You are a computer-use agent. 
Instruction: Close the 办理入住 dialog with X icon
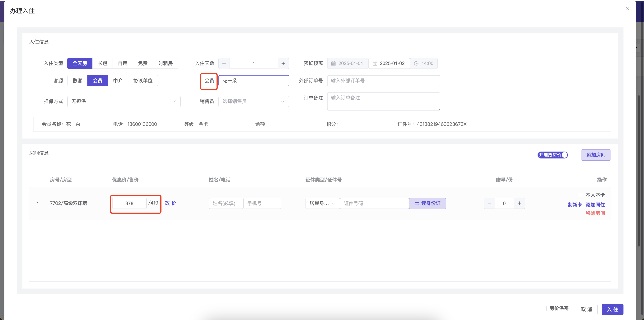[627, 9]
